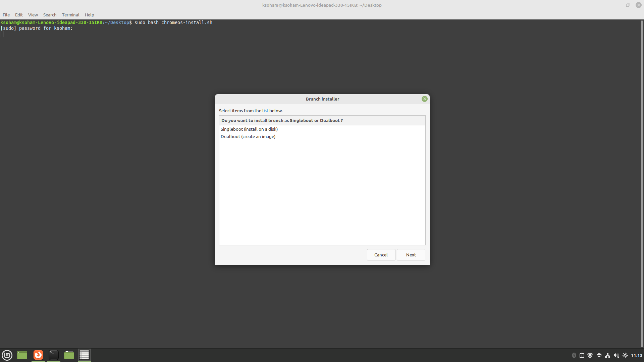644x362 pixels.
Task: Open the Terminal menu
Action: coord(70,15)
